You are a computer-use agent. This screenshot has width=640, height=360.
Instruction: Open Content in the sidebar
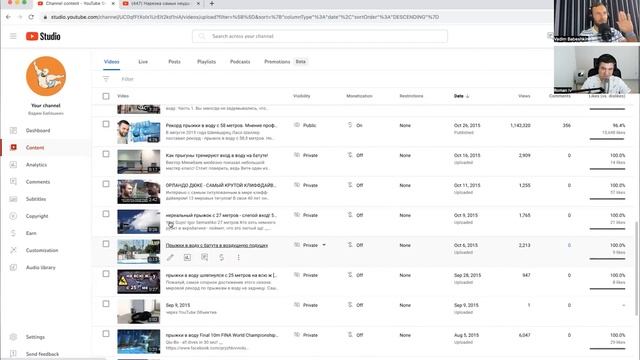(35, 148)
